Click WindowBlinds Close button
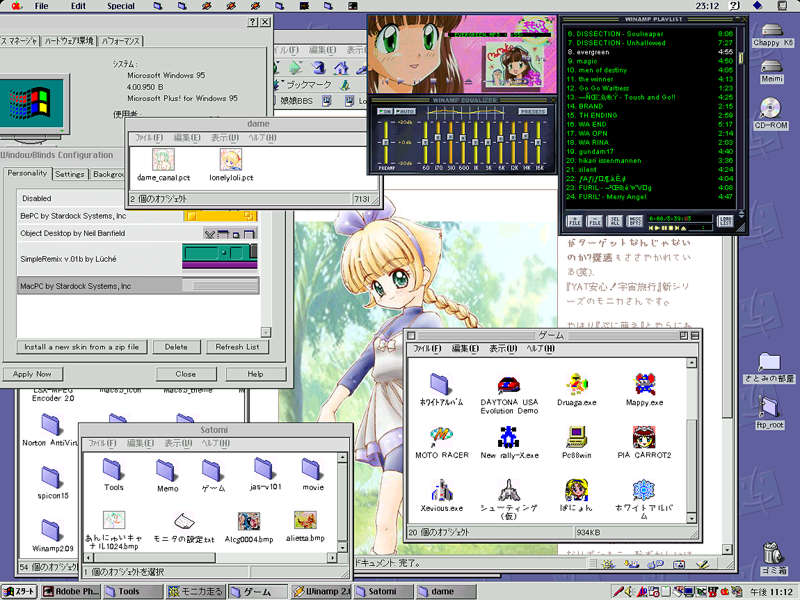Viewport: 800px width, 600px height. (186, 374)
